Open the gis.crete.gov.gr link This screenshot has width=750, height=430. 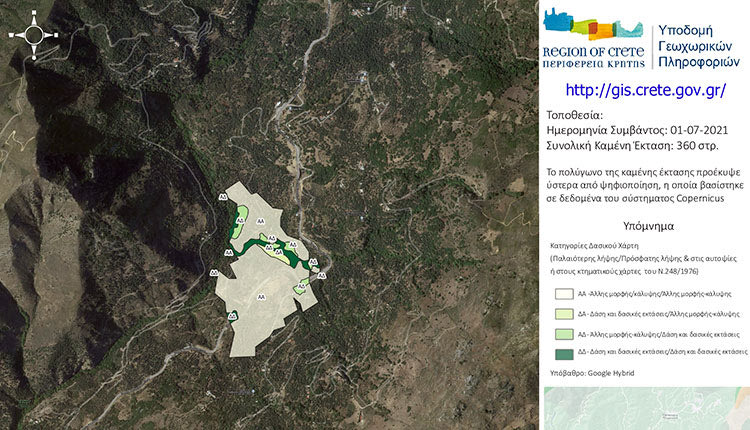646,90
